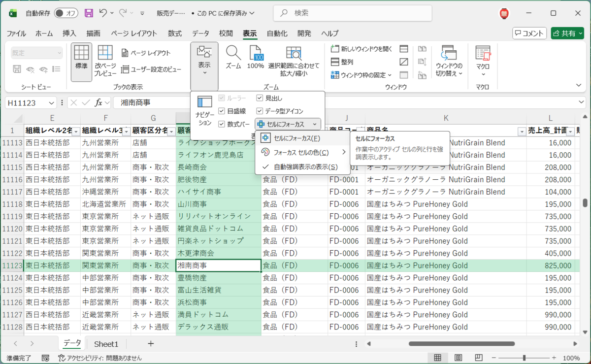Uncheck the 数式バー formula bar checkbox
Screen dimensions: 591x364
pyautogui.click(x=222, y=124)
